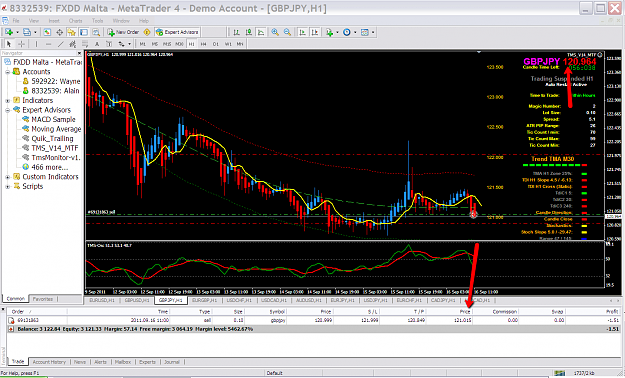Toggle the Chart Shift icon
Viewport: 625px width, 378px height.
click(315, 32)
